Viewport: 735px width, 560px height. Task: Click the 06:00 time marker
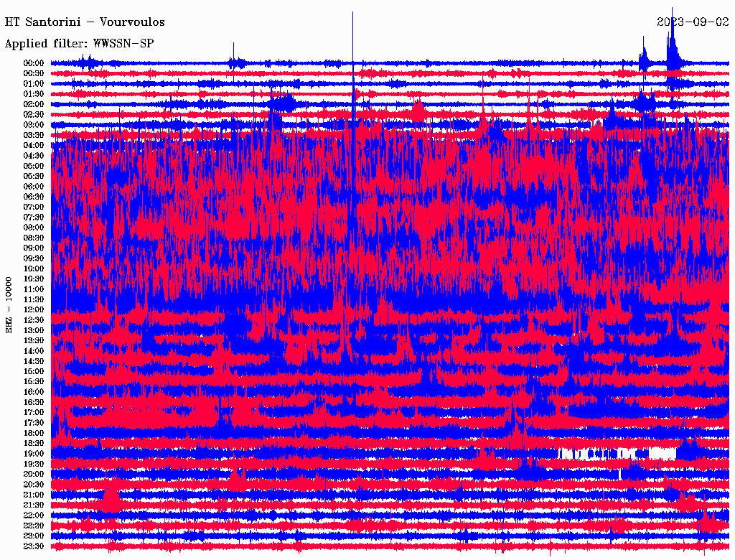34,187
